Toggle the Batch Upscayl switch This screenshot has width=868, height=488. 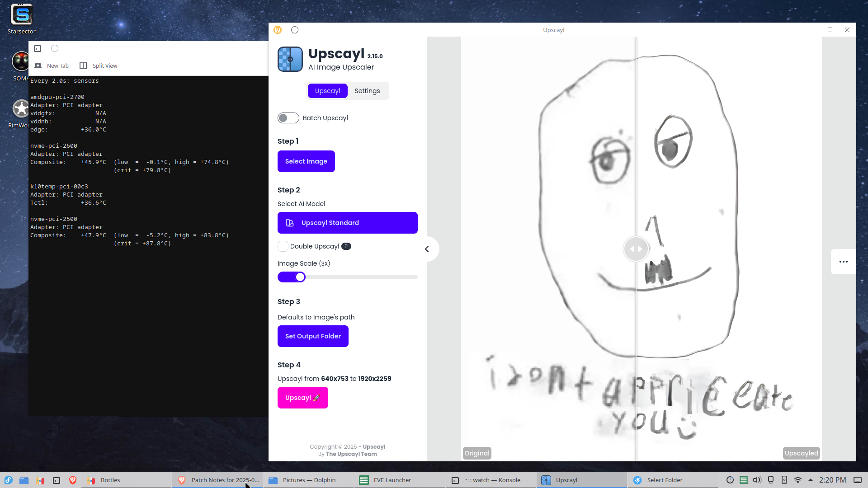click(x=288, y=118)
